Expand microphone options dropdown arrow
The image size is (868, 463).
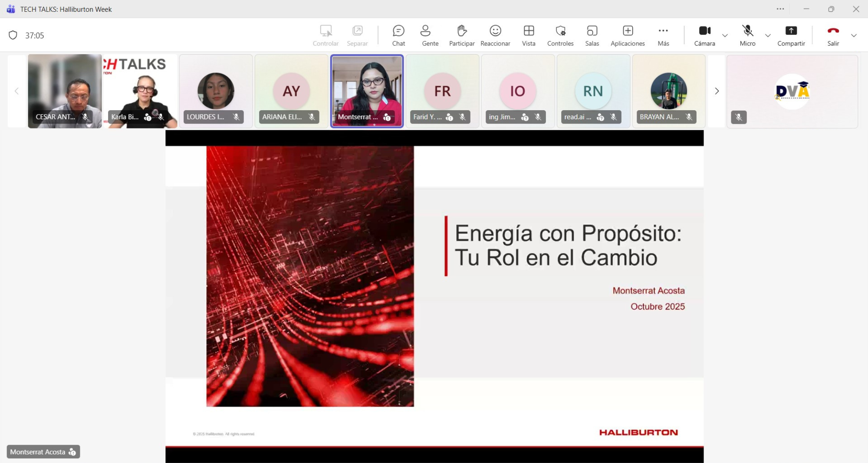[768, 36]
